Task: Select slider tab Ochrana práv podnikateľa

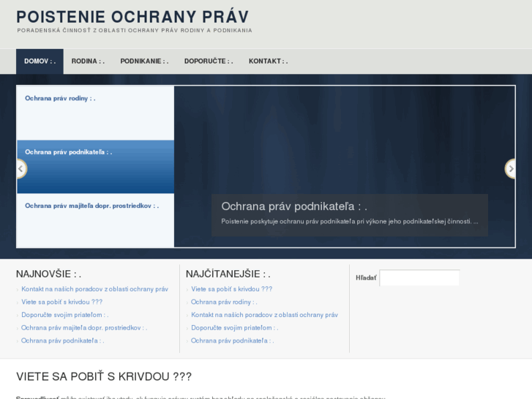Action: [x=95, y=167]
